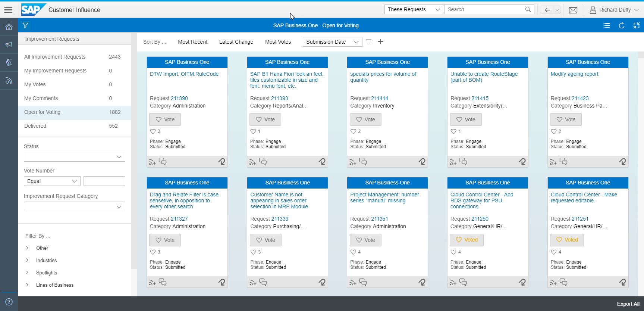Open the Status filter dropdown

point(75,157)
